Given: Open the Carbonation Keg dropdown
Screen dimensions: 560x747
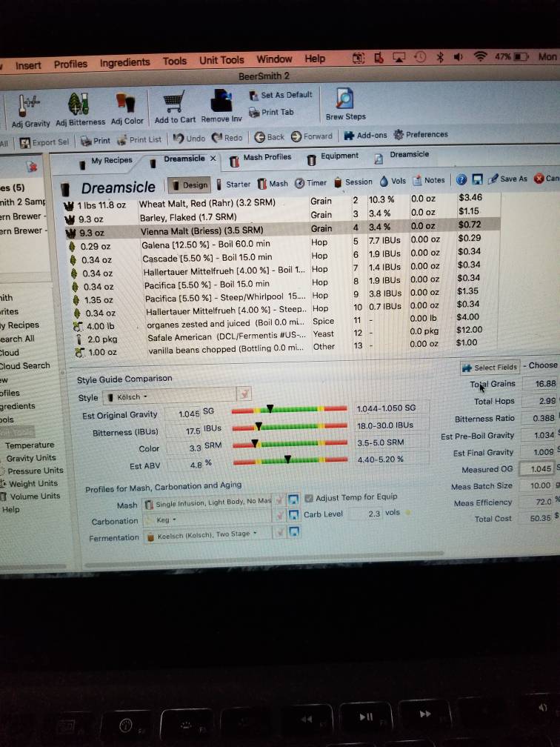Looking at the screenshot, I should point(207,519).
